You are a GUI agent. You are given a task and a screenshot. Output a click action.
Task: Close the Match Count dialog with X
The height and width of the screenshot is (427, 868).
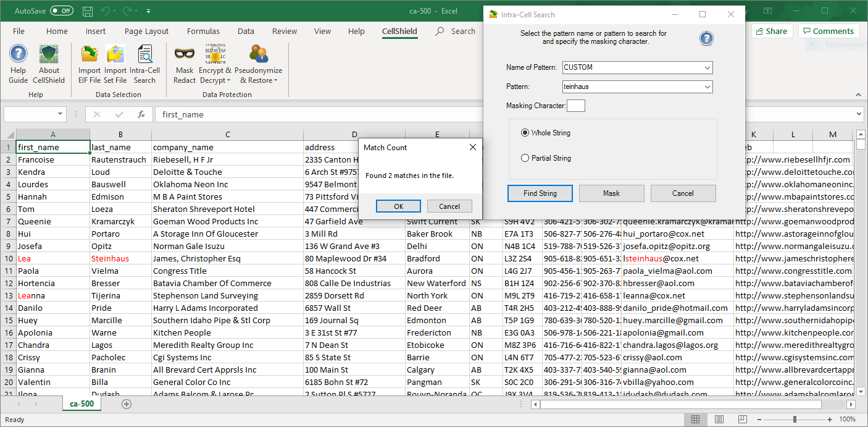point(473,148)
